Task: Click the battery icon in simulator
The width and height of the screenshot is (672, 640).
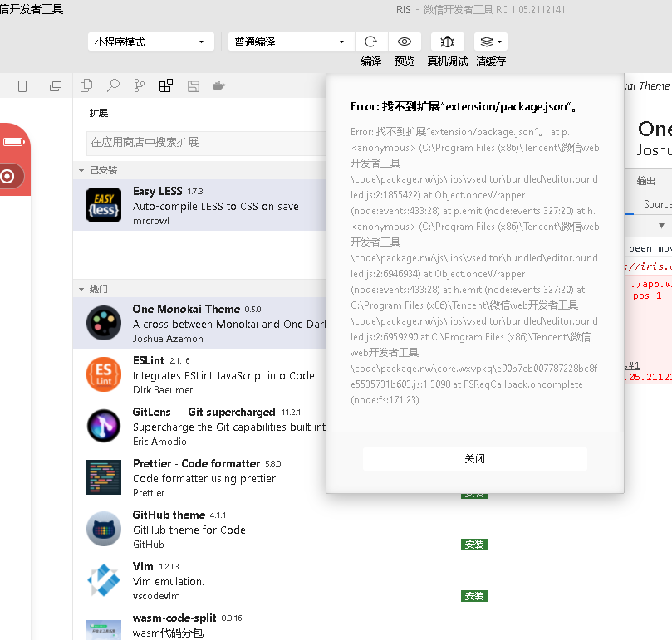Action: (13, 142)
